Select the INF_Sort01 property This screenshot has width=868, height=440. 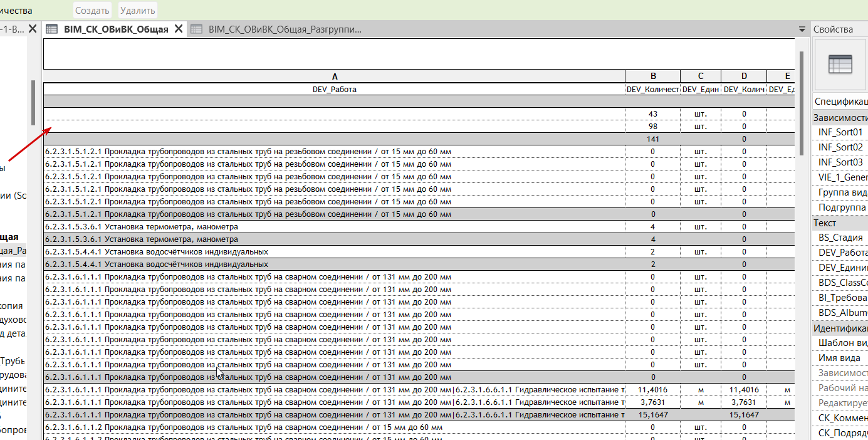[840, 132]
